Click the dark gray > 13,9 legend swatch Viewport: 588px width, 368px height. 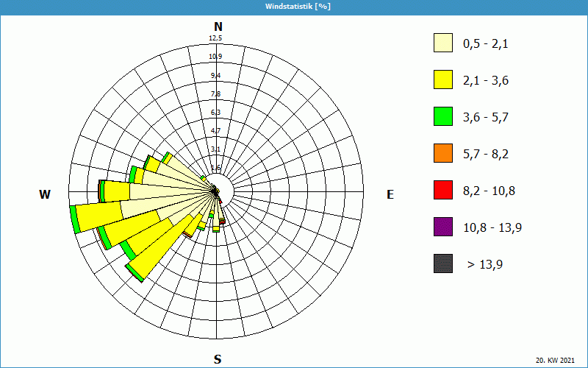coord(443,263)
